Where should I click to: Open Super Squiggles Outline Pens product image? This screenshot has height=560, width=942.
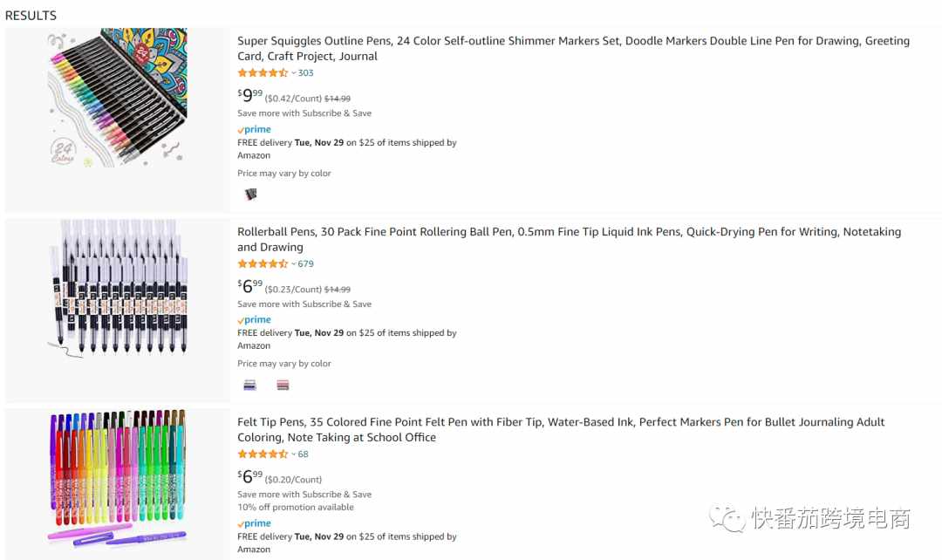[x=117, y=98]
